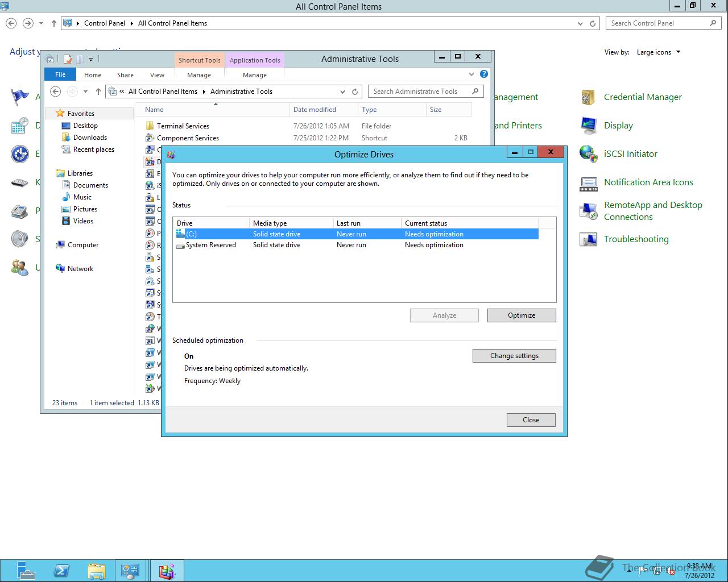Switch to Control Panel taskbar icon
The height and width of the screenshot is (582, 728).
point(131,570)
